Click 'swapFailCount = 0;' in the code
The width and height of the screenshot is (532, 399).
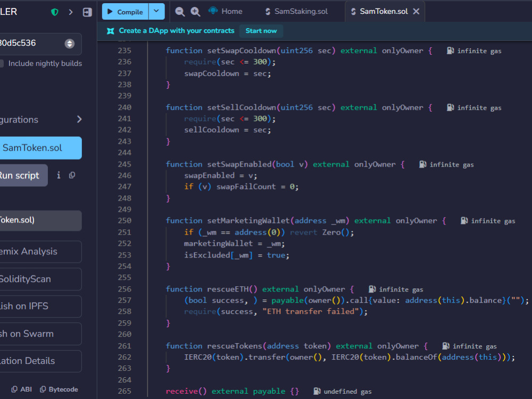click(257, 187)
